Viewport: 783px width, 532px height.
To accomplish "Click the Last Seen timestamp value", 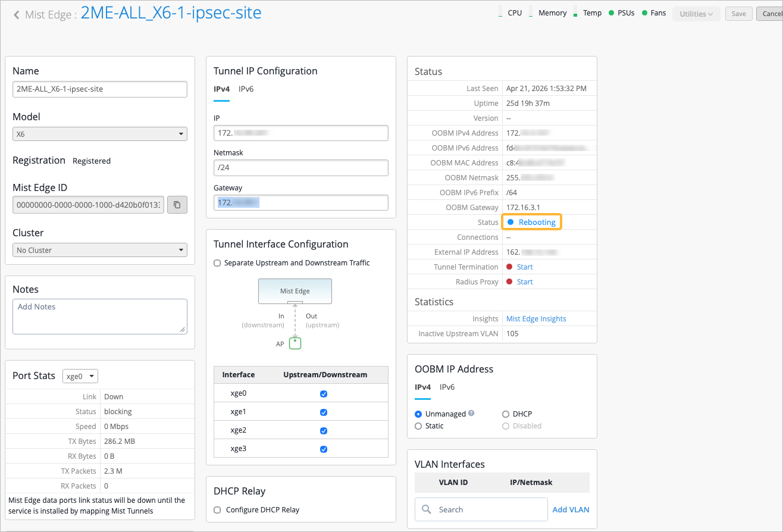I will click(x=546, y=88).
